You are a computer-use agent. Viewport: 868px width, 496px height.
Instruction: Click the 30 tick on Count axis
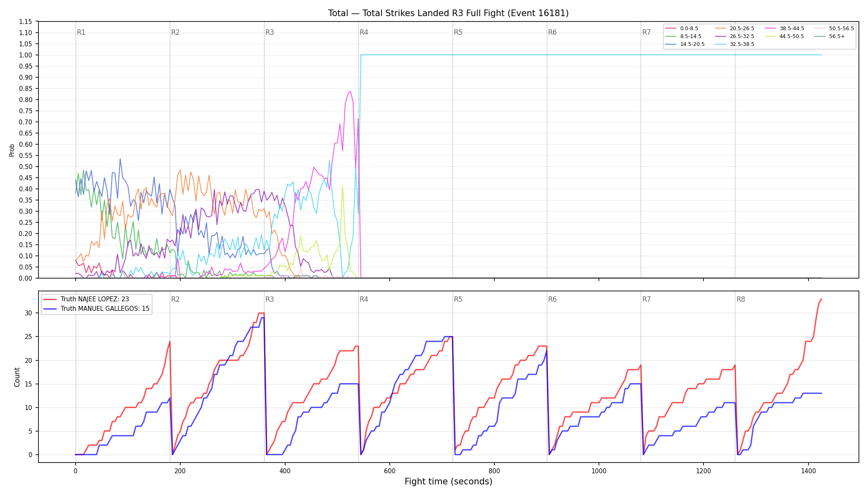pyautogui.click(x=29, y=313)
